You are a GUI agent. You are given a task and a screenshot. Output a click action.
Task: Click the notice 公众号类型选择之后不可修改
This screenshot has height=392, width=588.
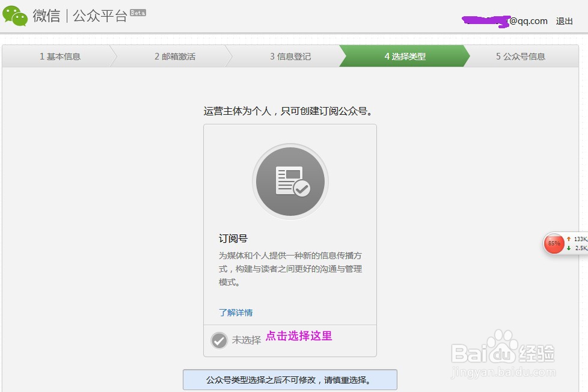pos(290,380)
